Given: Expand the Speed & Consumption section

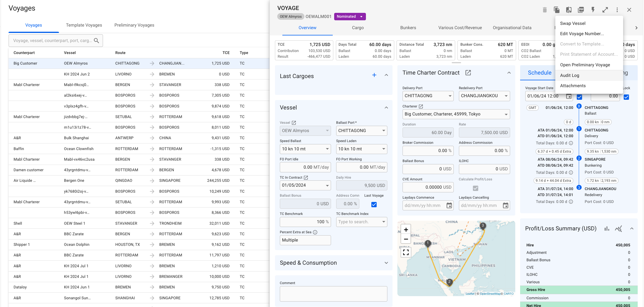Looking at the screenshot, I should pyautogui.click(x=386, y=263).
